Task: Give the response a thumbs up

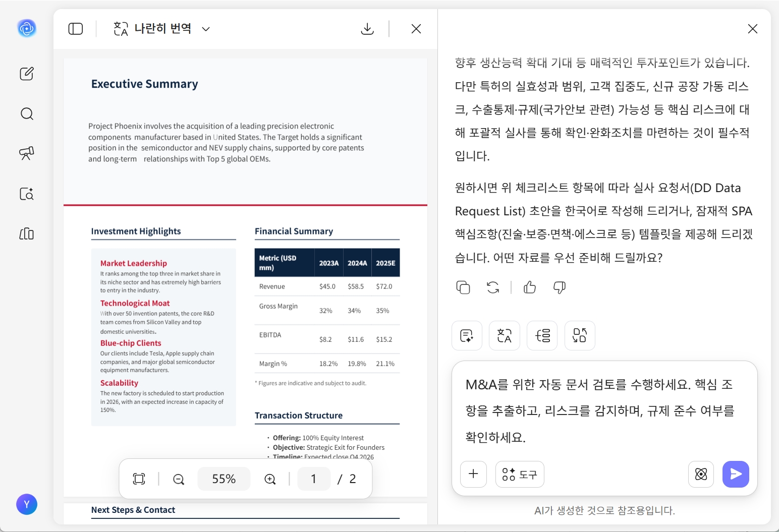Action: (530, 287)
